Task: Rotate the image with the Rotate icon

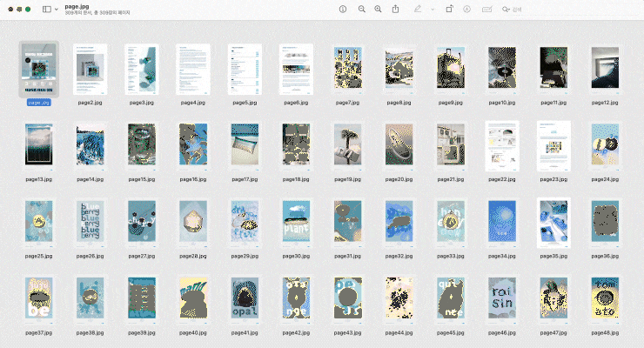Action: coord(449,9)
